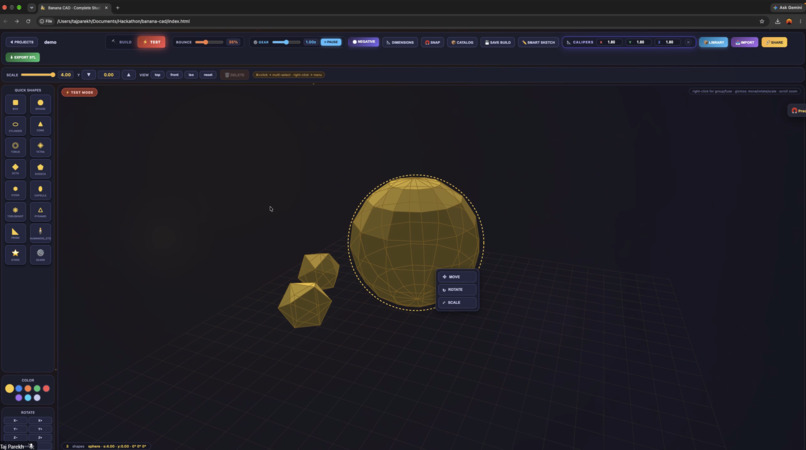
Task: Add the Mannequin figure quick shape
Action: click(40, 233)
